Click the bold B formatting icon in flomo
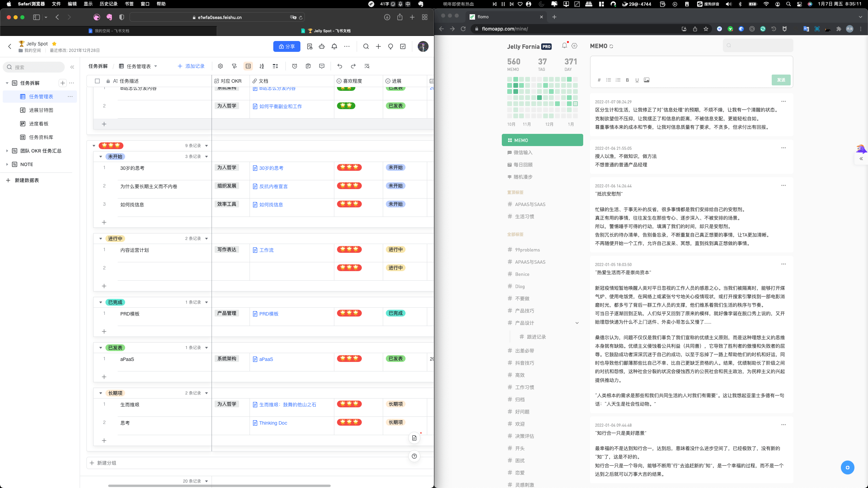Viewport: 868px width, 488px height. 627,80
